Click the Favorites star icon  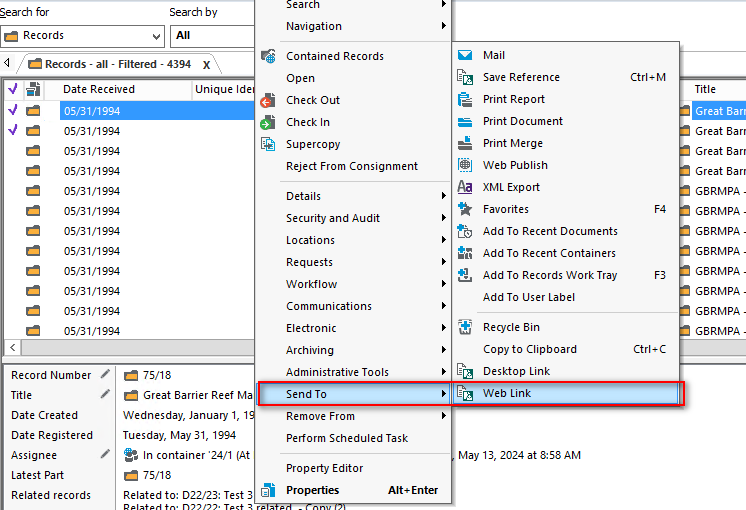[x=465, y=209]
